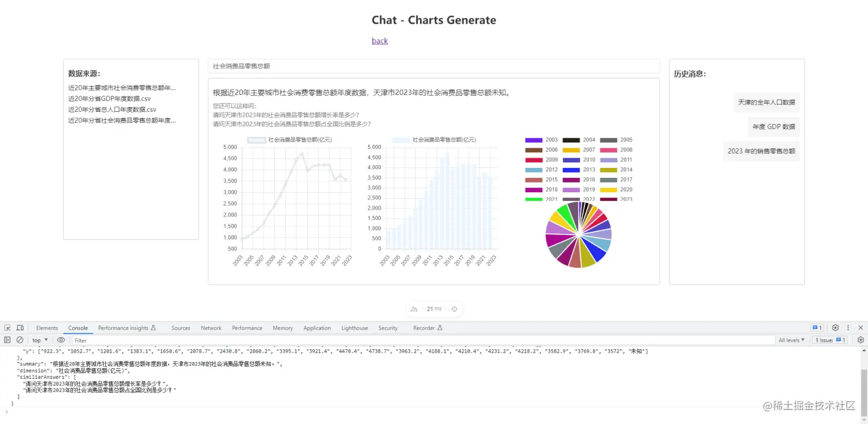The image size is (868, 424).
Task: Click the 1 Issue notification toggle
Action: [x=830, y=340]
